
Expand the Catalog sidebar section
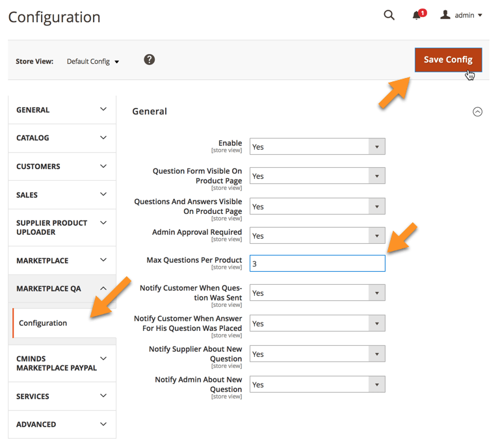point(62,138)
